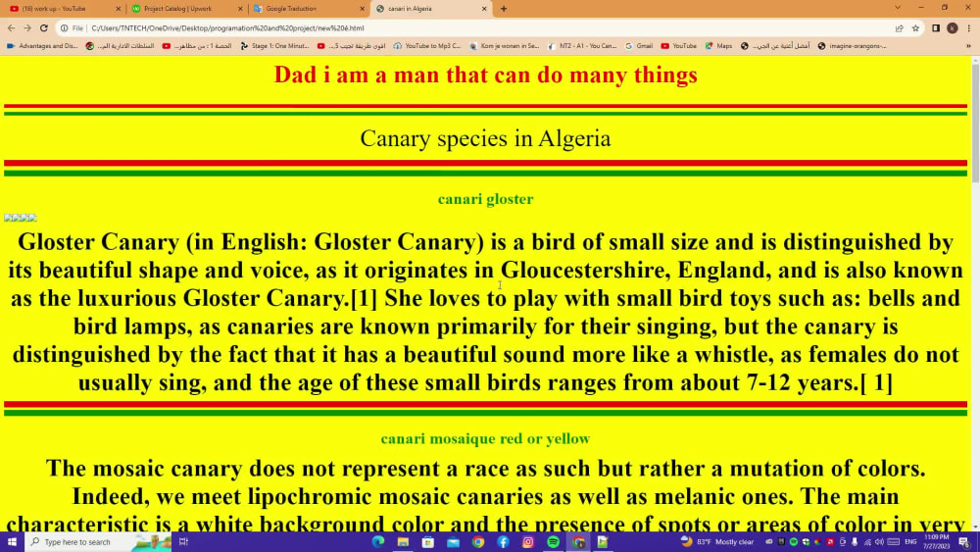Open a new browser tab
The width and height of the screenshot is (980, 552).
[x=504, y=9]
